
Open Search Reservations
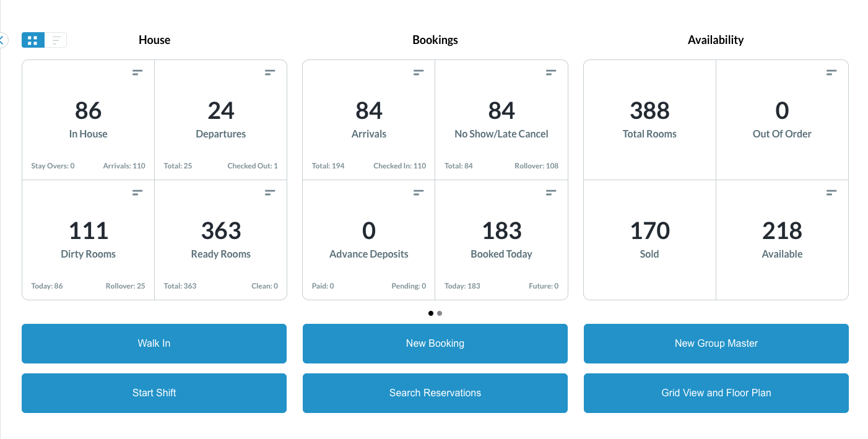tap(435, 393)
